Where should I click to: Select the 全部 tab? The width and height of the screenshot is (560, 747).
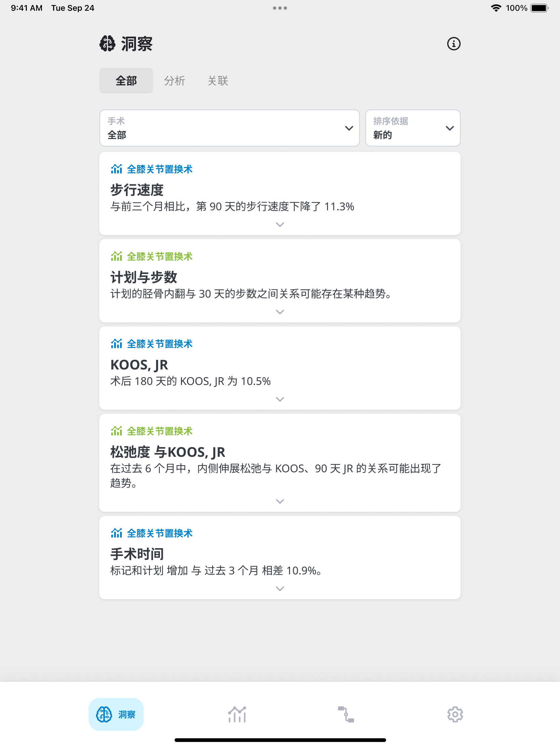pyautogui.click(x=126, y=81)
